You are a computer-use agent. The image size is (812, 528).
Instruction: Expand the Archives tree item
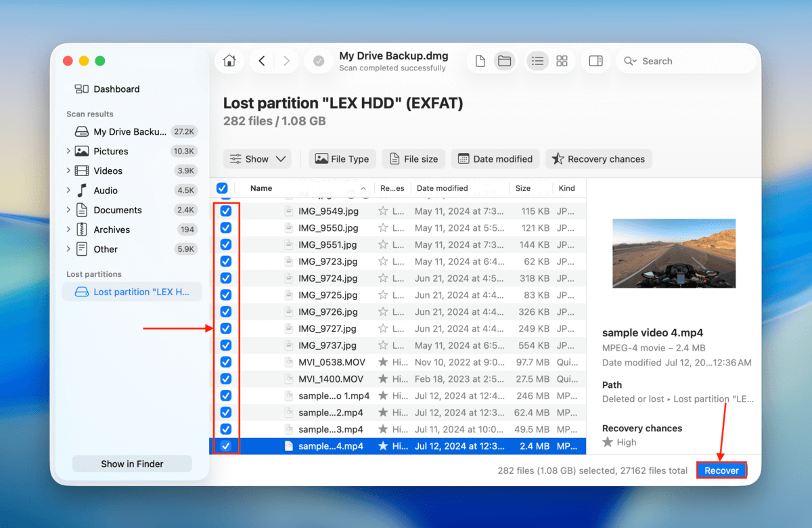click(68, 229)
